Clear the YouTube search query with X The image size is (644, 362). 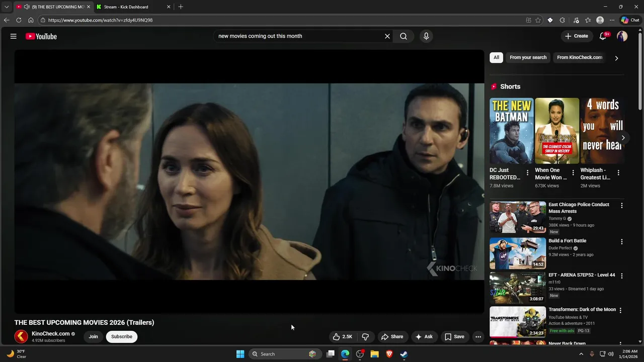point(387,36)
